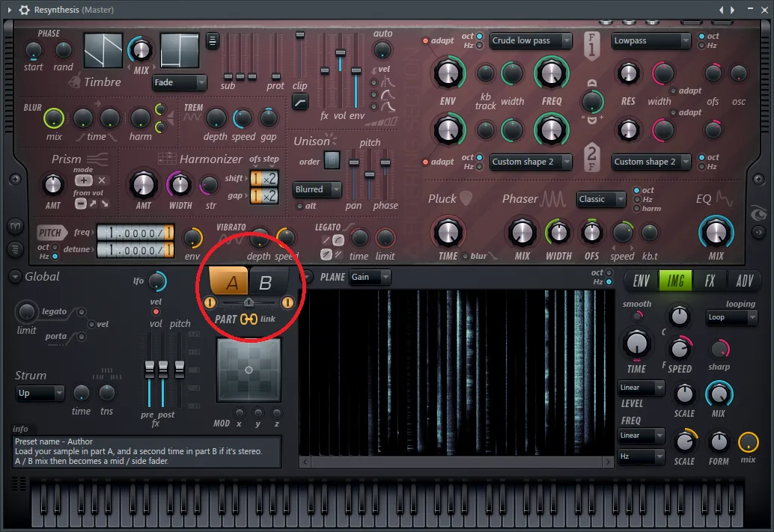Click the left A/B mix end knob icon
The height and width of the screenshot is (532, 774).
210,302
